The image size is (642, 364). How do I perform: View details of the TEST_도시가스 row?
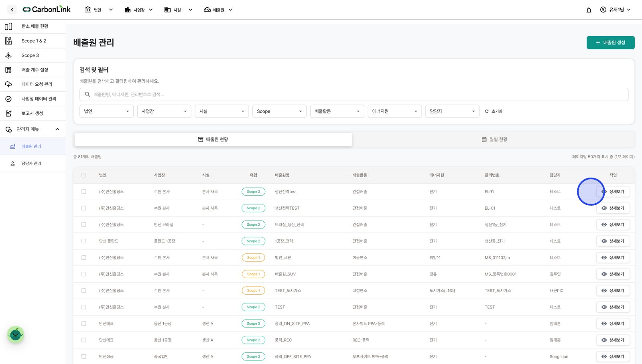pyautogui.click(x=613, y=291)
